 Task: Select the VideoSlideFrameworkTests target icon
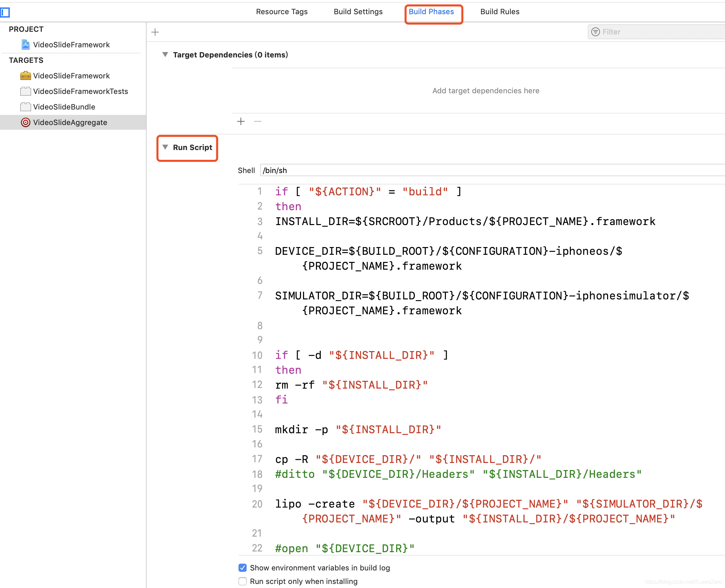25,91
